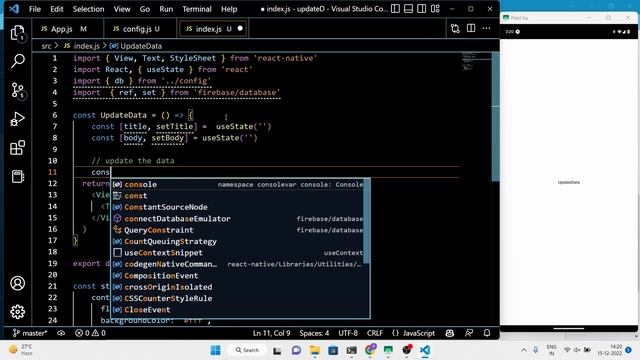Open the Manage gear icon
Image resolution: width=640 pixels, height=360 pixels.
(x=18, y=311)
